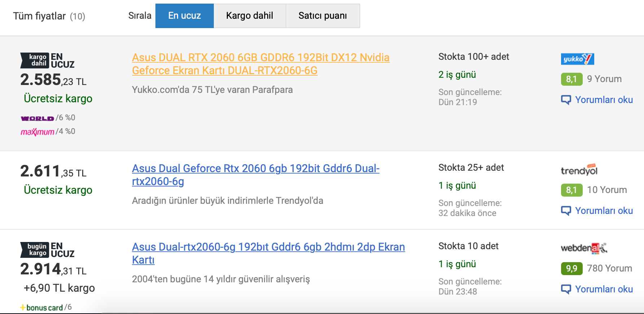The image size is (644, 314).
Task: Sort listings by Satıcı puanı
Action: (322, 16)
